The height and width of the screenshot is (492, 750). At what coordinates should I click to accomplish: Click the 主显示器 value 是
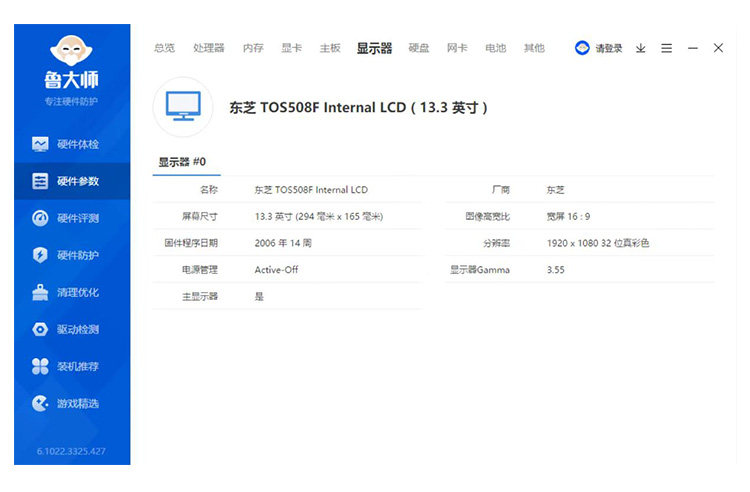(259, 296)
